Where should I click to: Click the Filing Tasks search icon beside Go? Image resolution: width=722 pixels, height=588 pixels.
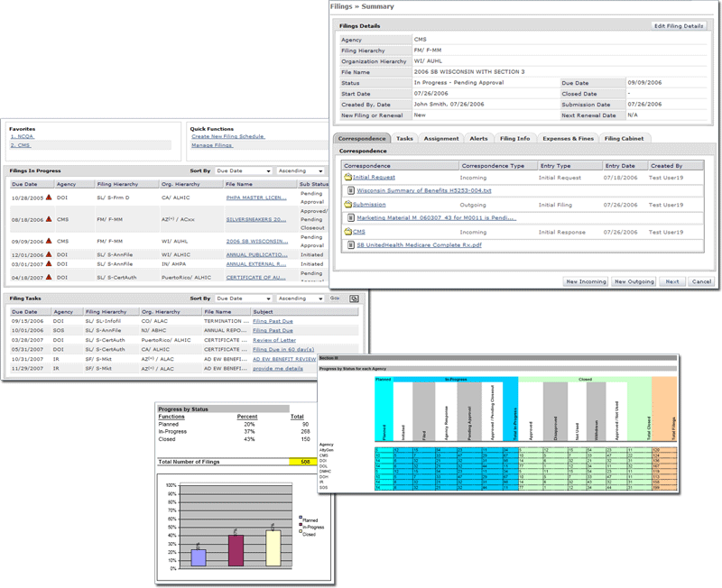pyautogui.click(x=354, y=298)
